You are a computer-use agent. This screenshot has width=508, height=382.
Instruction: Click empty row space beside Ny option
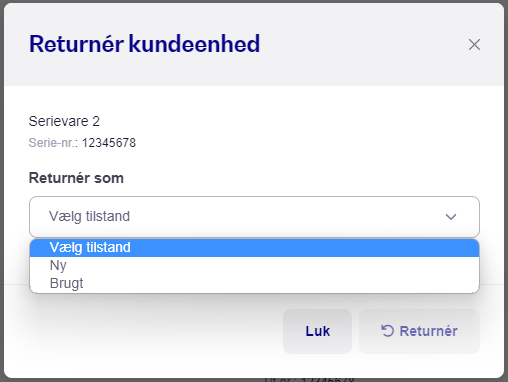pos(267,266)
